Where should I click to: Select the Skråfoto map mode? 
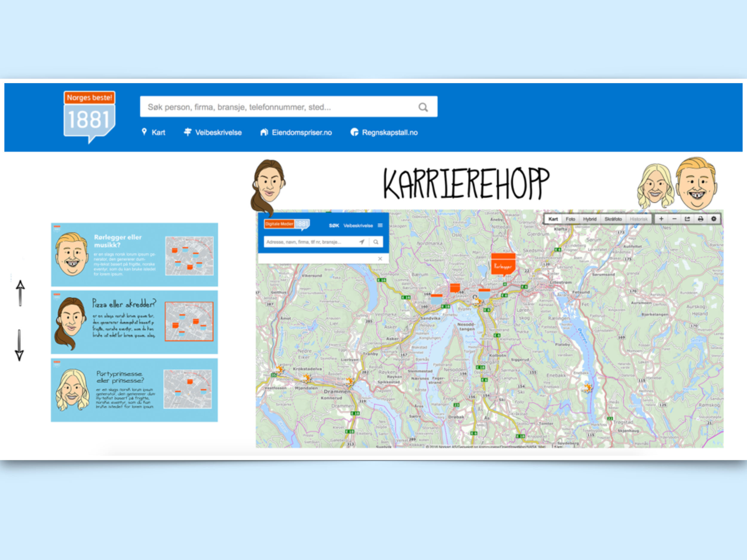tap(613, 219)
